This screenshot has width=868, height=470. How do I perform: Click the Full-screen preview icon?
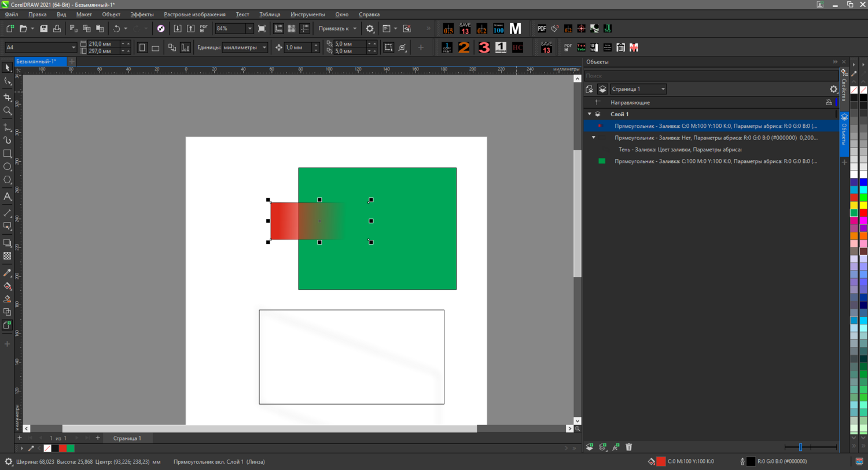262,28
